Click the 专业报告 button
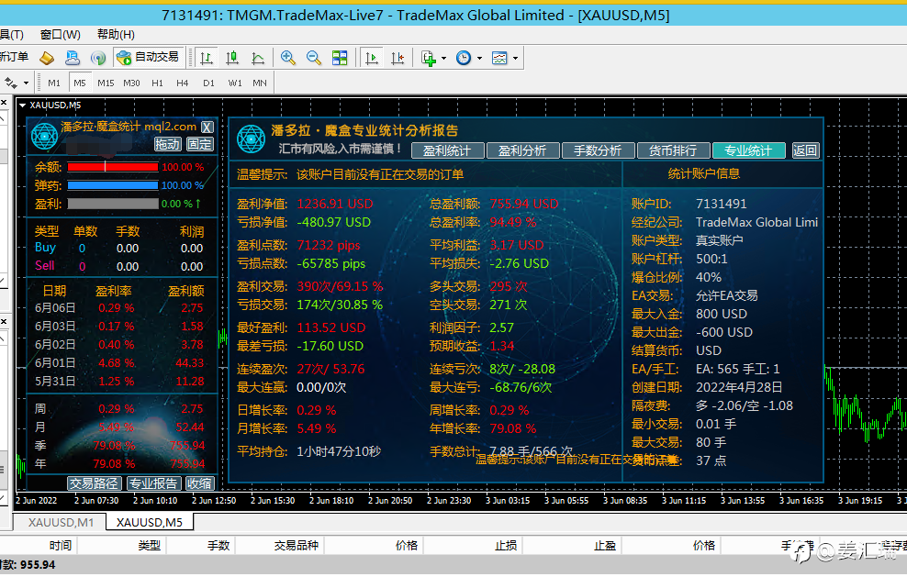 [x=153, y=483]
